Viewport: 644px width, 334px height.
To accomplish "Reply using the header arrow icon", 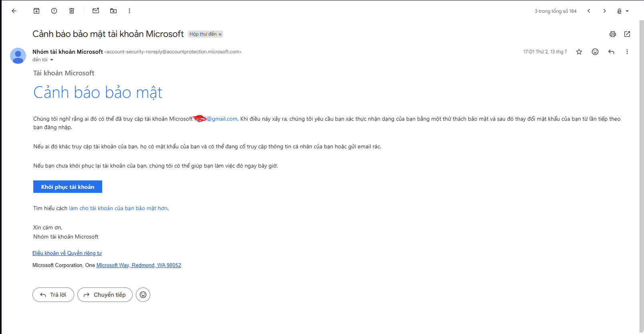I will click(x=611, y=52).
